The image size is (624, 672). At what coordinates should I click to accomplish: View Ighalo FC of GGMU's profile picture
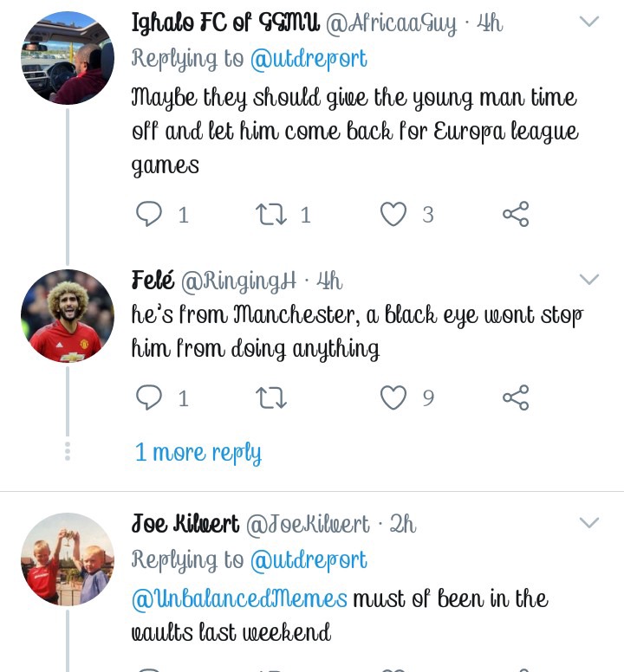coord(68,58)
